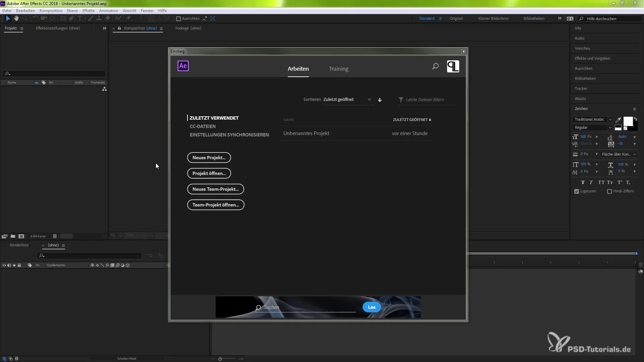
Task: Select the Unified Camera tool
Action: click(x=44, y=18)
